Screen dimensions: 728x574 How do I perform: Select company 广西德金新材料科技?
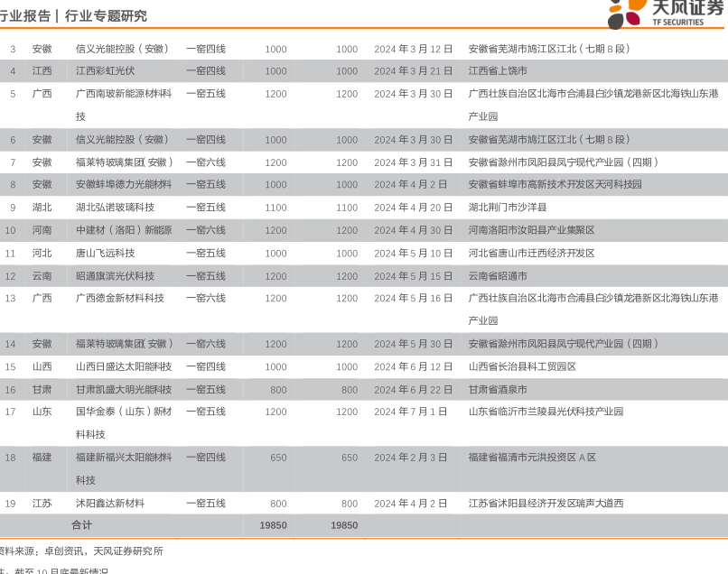tap(120, 299)
